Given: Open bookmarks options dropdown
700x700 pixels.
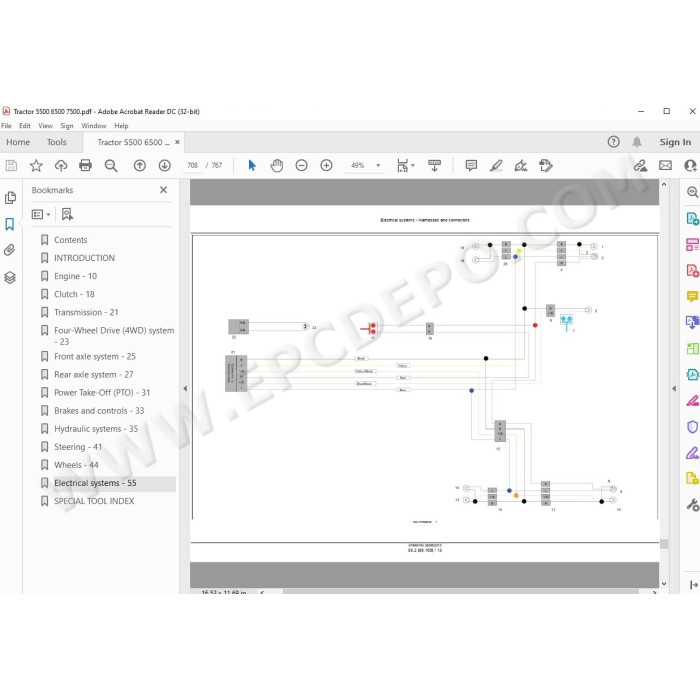Looking at the screenshot, I should click(41, 215).
